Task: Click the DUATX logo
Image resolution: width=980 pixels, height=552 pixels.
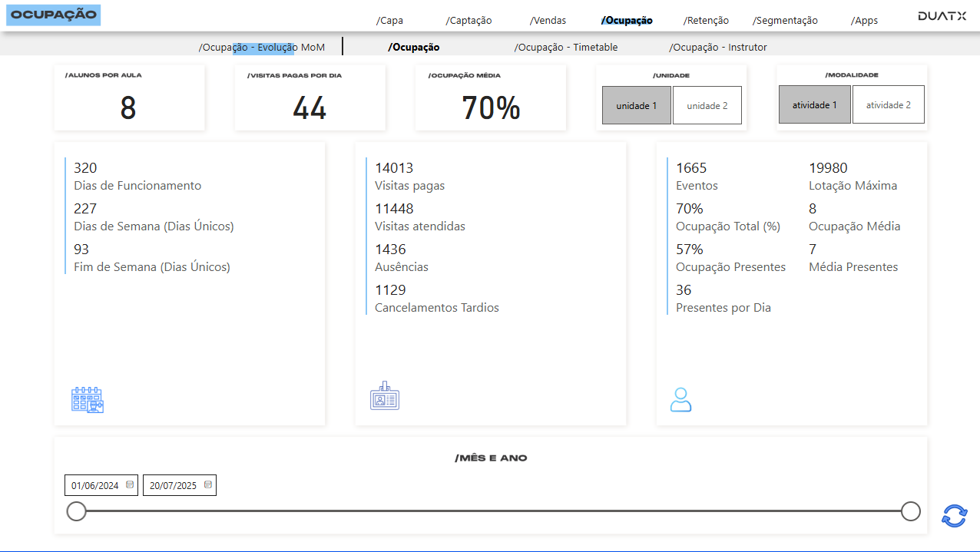Action: coord(941,14)
